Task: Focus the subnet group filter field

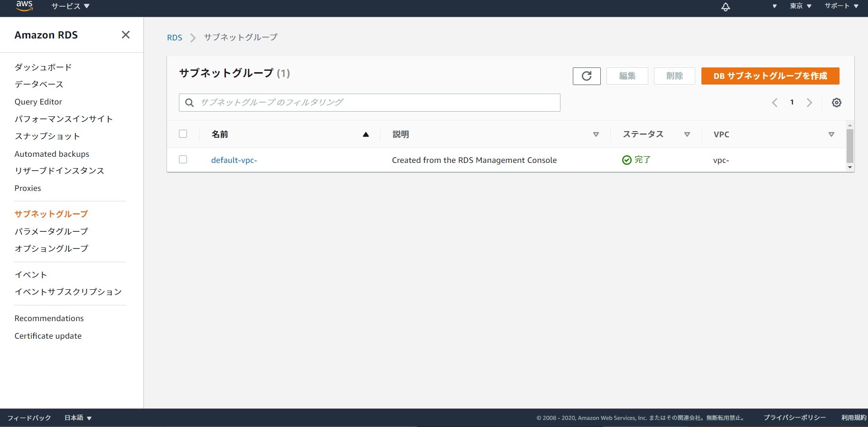Action: click(370, 103)
